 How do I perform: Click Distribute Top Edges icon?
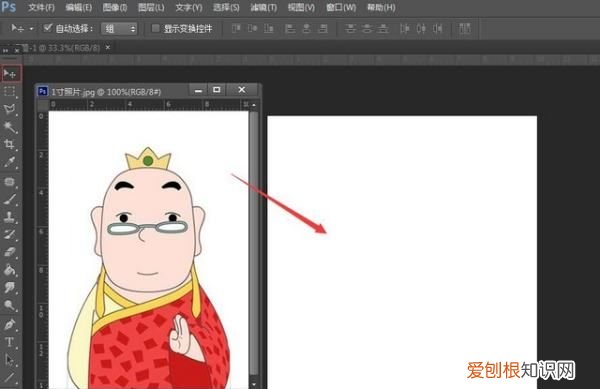point(350,28)
